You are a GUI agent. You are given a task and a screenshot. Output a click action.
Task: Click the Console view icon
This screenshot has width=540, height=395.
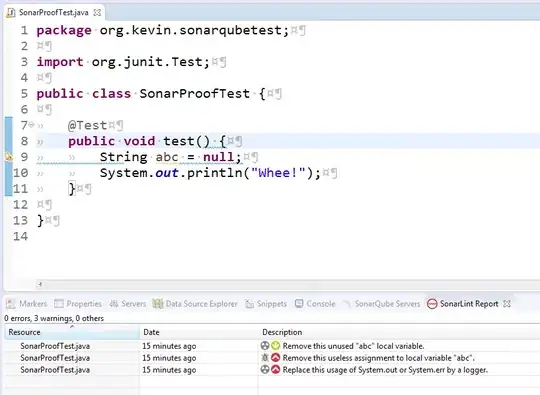pyautogui.click(x=299, y=303)
